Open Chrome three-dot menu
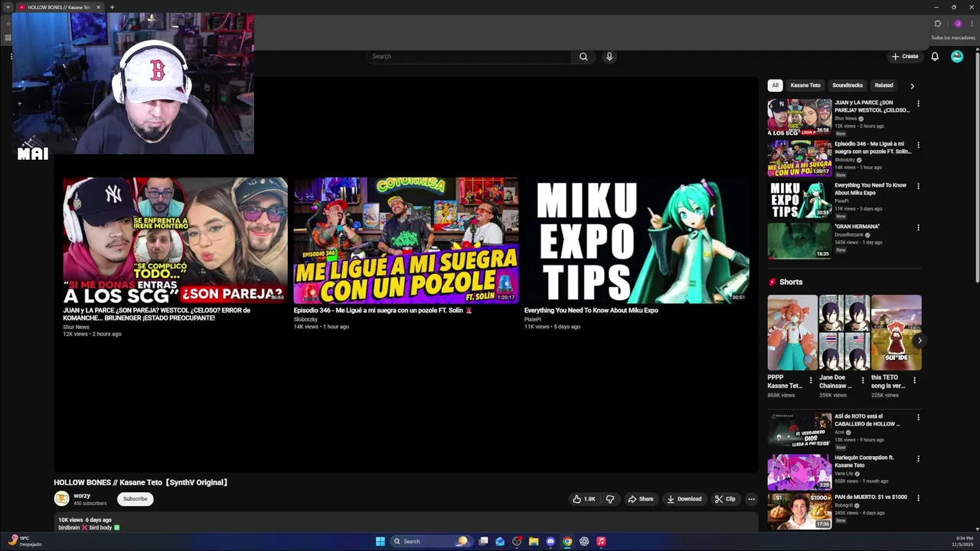980x551 pixels. [972, 24]
